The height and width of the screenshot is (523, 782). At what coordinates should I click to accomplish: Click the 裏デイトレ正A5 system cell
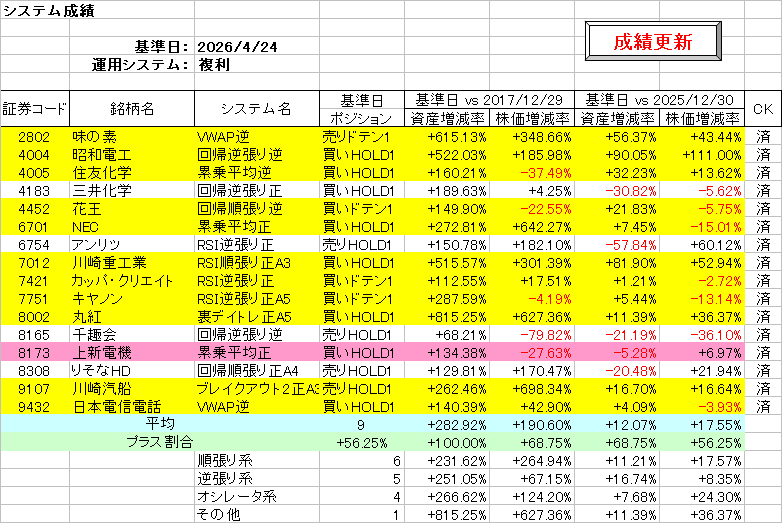tap(257, 316)
